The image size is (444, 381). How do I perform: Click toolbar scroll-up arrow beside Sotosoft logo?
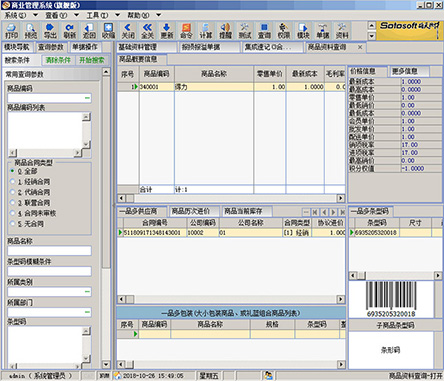click(x=372, y=25)
